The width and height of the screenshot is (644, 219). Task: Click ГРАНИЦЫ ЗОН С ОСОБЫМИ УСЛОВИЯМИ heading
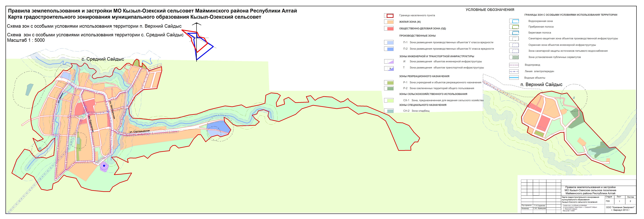point(571,15)
